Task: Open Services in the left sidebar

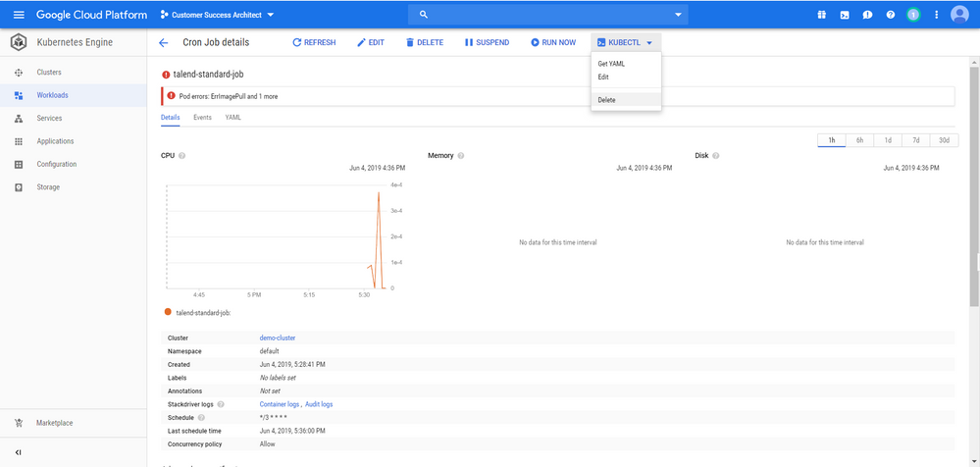Action: (49, 118)
